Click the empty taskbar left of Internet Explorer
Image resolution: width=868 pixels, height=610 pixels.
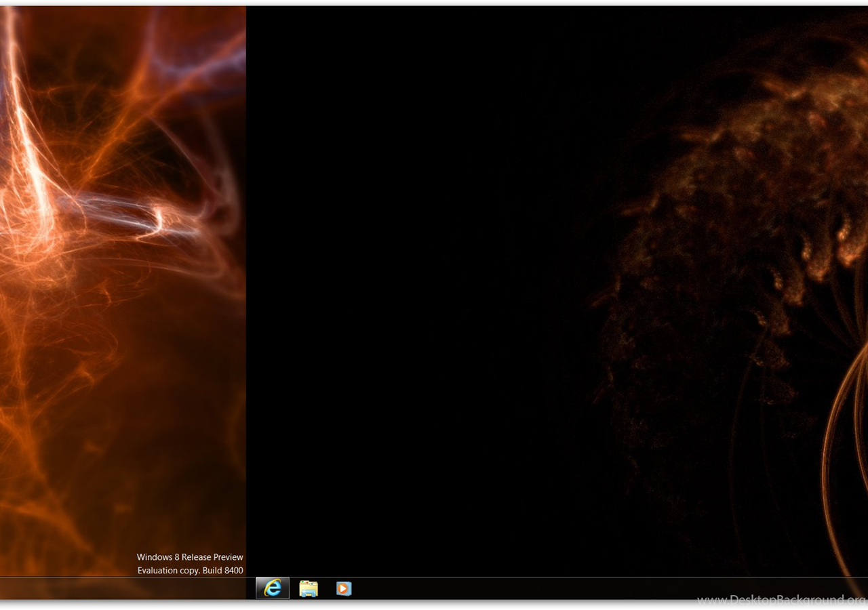[x=122, y=588]
